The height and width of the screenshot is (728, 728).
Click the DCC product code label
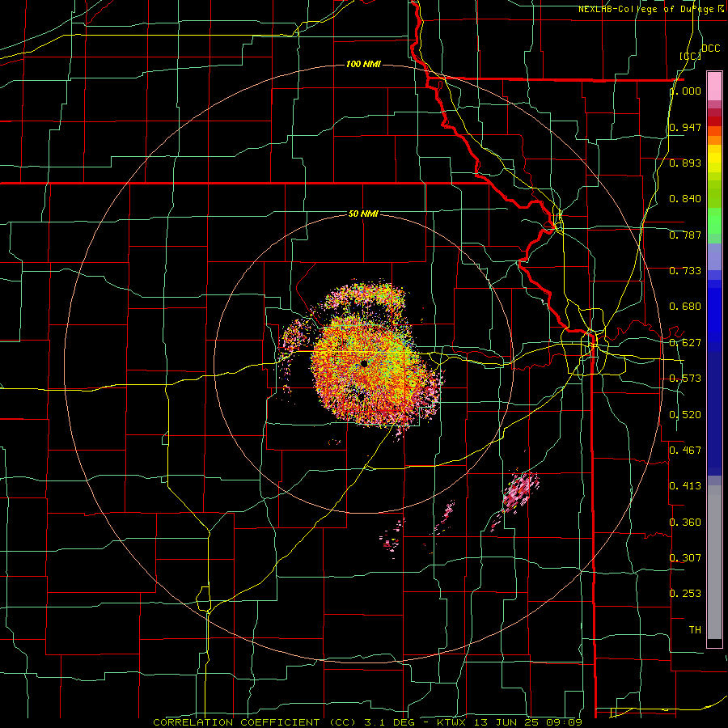[710, 49]
